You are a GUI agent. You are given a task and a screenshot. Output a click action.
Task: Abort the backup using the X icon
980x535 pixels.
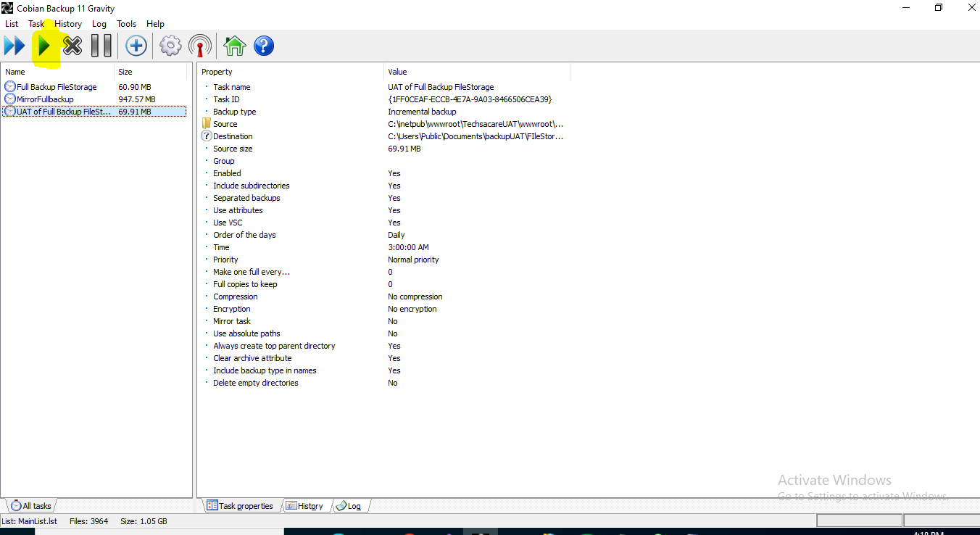[72, 46]
